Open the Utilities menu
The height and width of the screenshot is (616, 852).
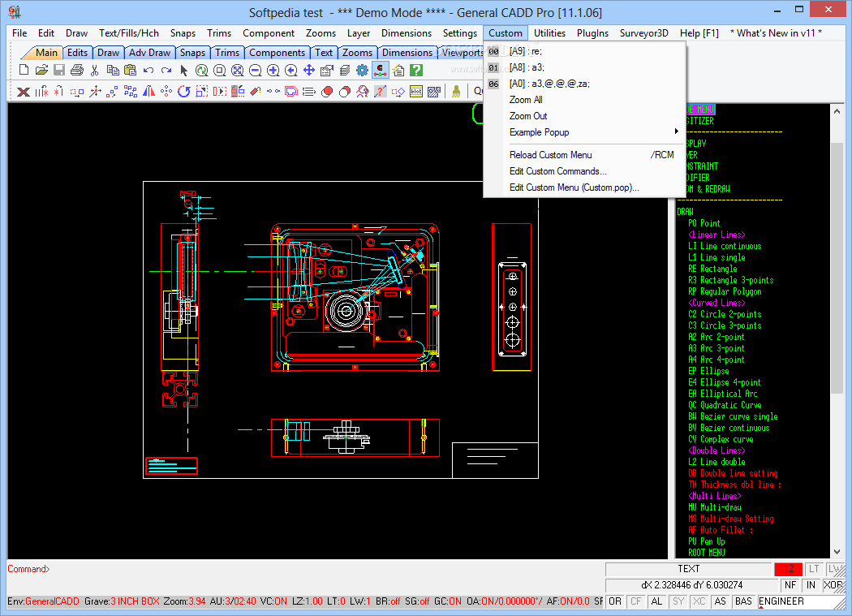(549, 33)
